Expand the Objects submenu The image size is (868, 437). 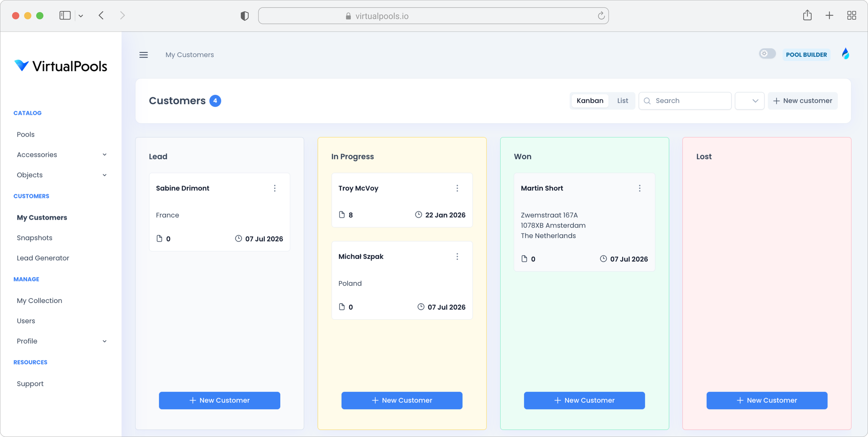(x=105, y=175)
